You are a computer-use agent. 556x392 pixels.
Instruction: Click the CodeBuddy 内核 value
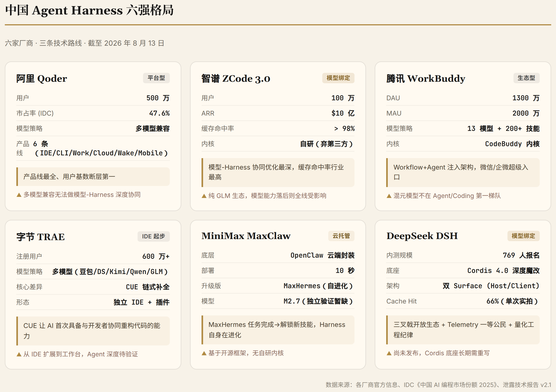pos(513,144)
